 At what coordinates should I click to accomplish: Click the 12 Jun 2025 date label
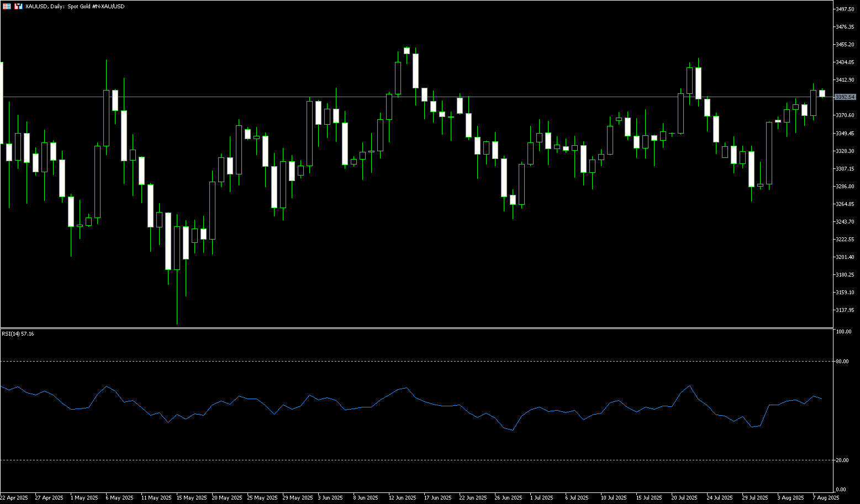(403, 498)
